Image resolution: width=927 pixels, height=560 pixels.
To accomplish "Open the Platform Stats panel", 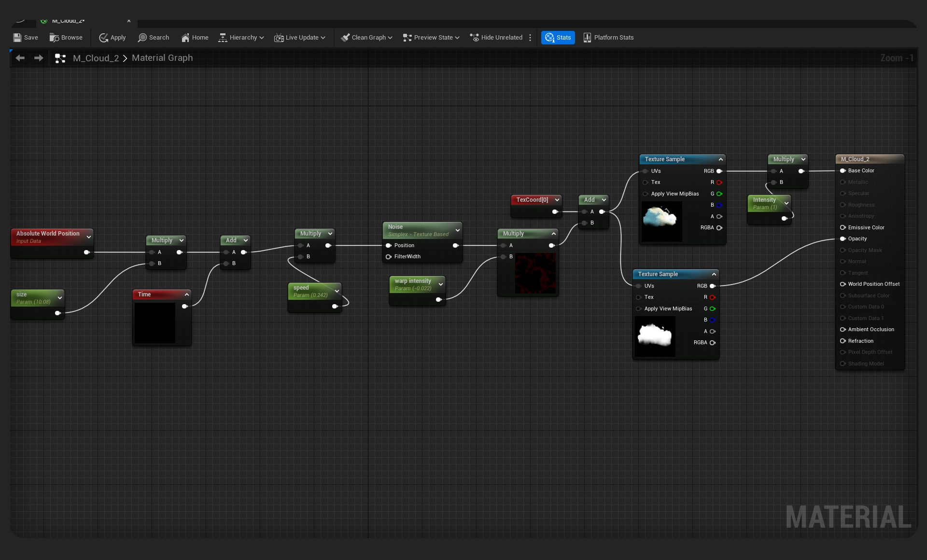I will 608,38.
